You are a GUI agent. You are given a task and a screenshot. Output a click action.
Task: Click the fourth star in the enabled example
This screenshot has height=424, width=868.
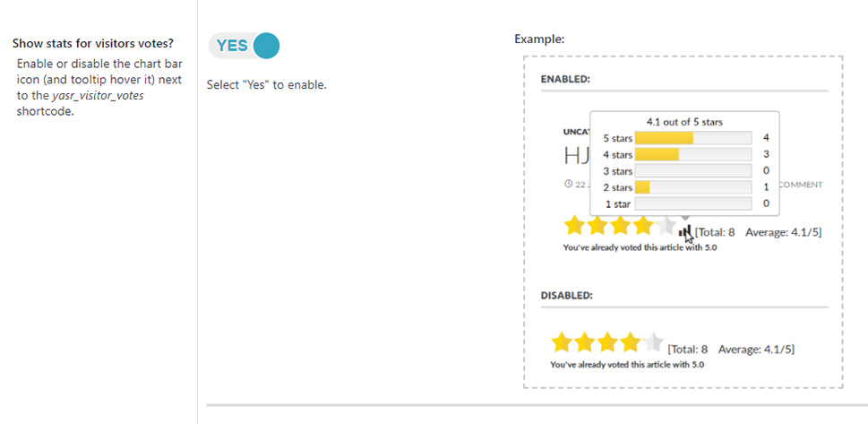click(x=643, y=226)
